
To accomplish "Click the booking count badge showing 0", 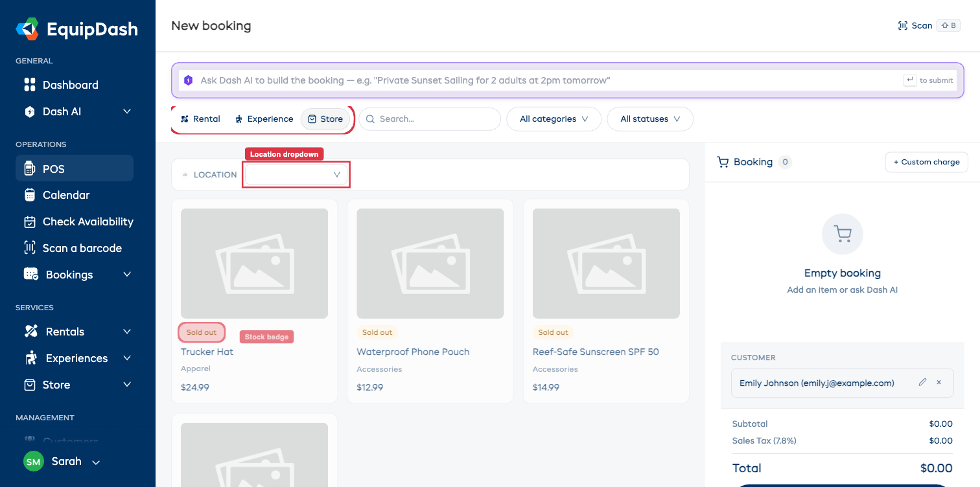I will point(785,162).
